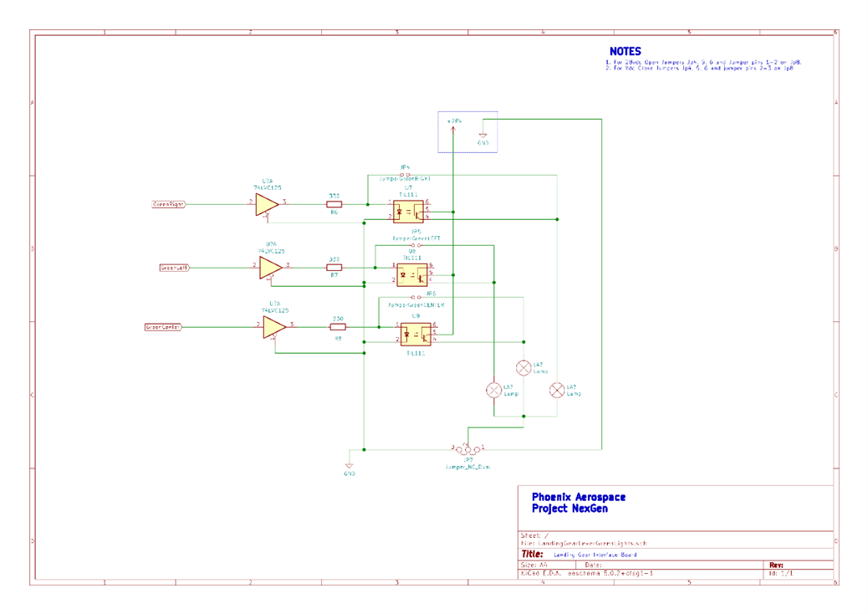Click the JumperGreenCENTER label text
This screenshot has height=614, width=868.
click(x=416, y=305)
